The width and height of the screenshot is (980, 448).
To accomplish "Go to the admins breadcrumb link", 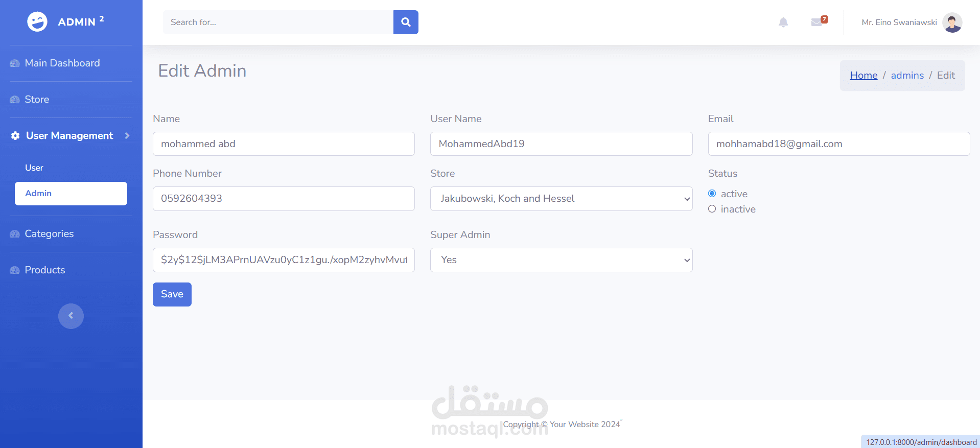I will click(x=907, y=76).
